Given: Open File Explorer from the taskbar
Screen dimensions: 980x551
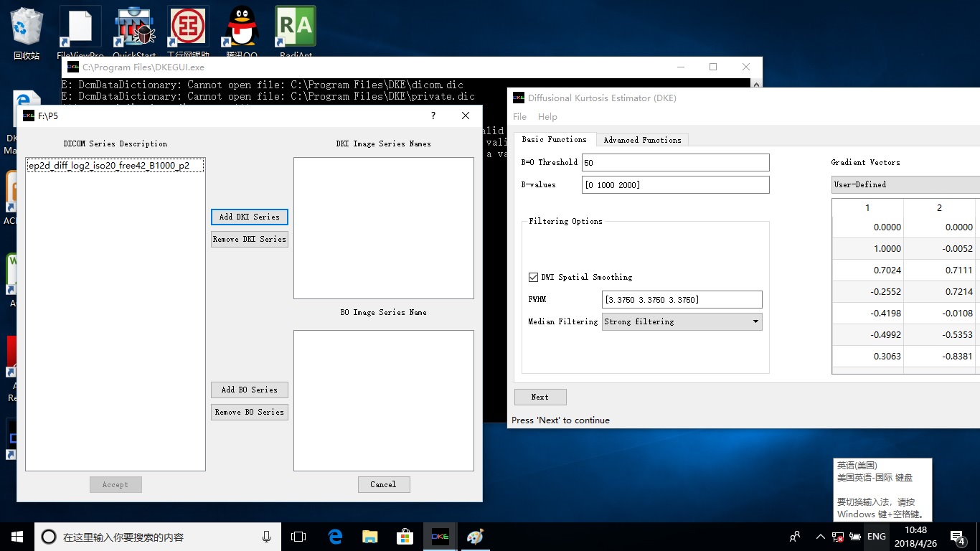Looking at the screenshot, I should click(370, 537).
